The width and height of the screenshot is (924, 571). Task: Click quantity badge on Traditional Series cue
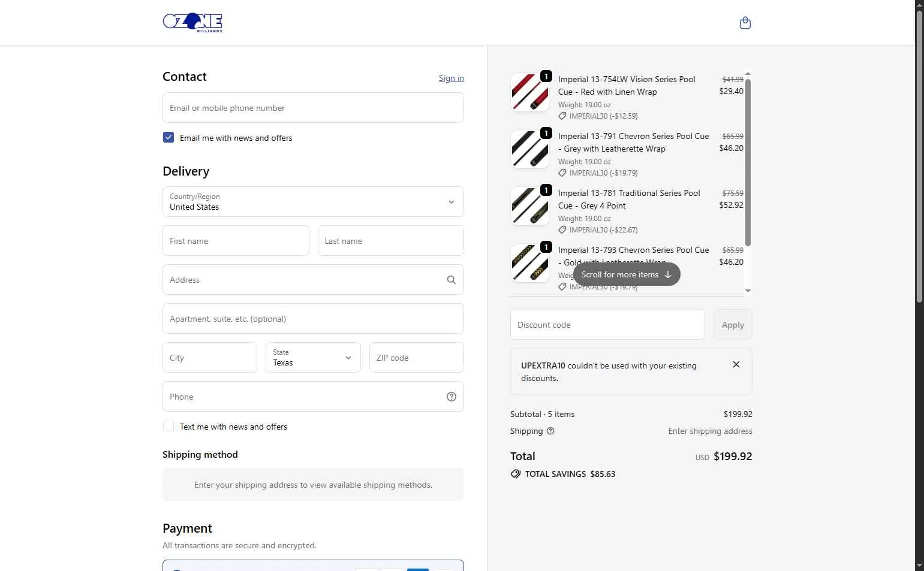546,190
